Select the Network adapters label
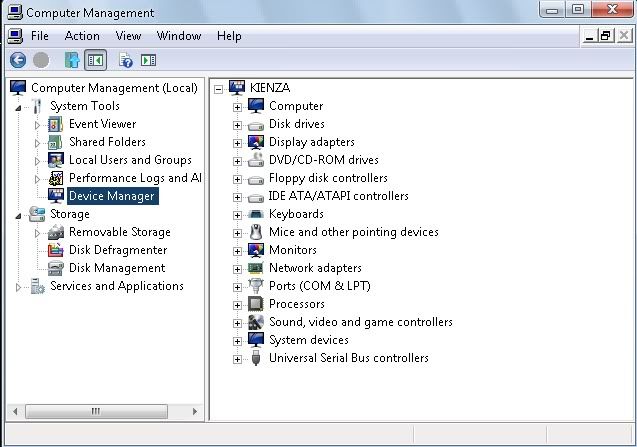The height and width of the screenshot is (447, 637). click(315, 268)
